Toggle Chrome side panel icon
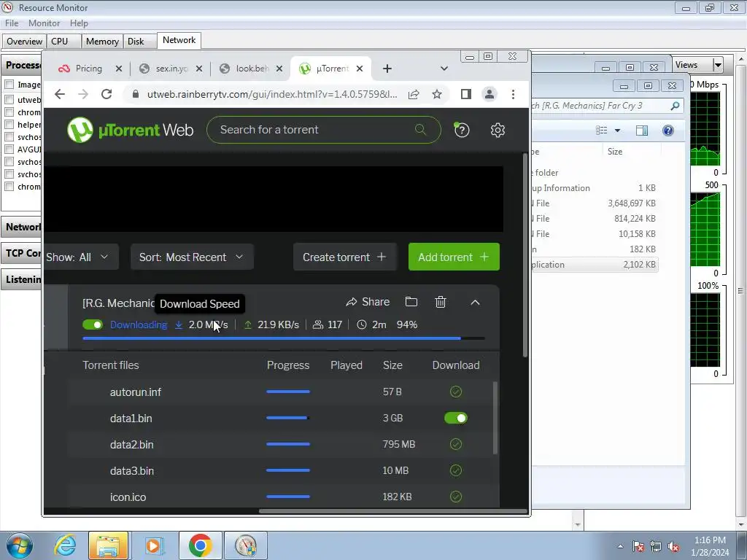The height and width of the screenshot is (560, 747). click(466, 94)
